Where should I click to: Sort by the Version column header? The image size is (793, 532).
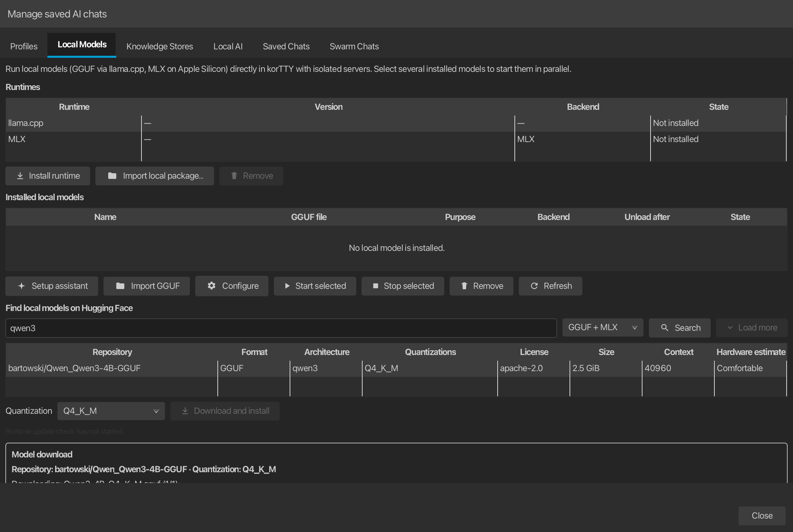(x=328, y=107)
